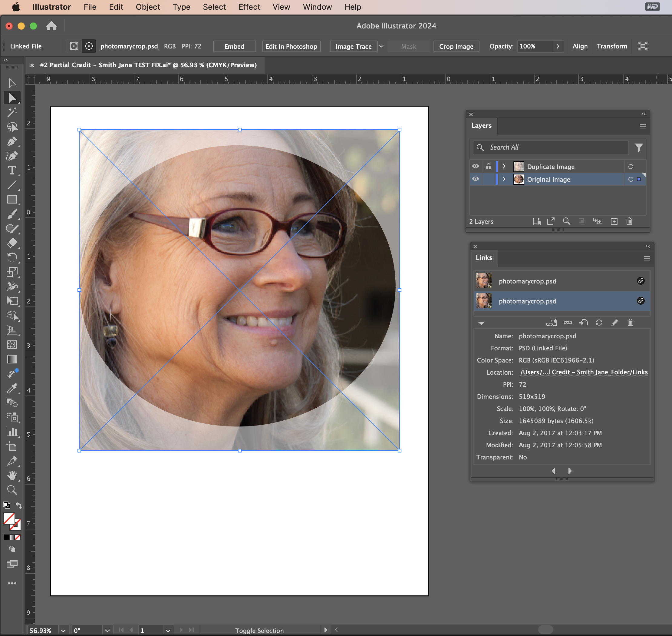Select the Rotate tool
This screenshot has width=672, height=636.
click(x=12, y=257)
